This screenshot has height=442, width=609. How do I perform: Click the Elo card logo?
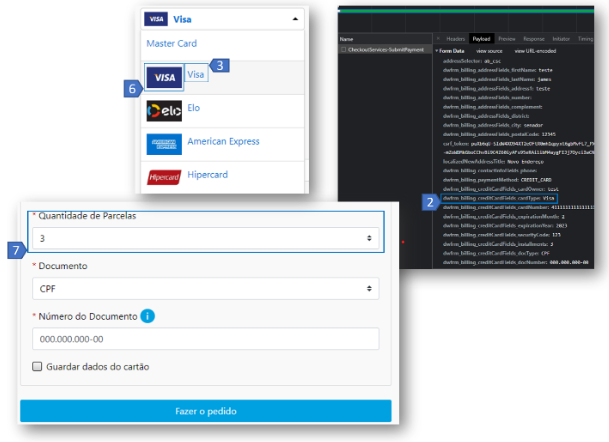pyautogui.click(x=164, y=111)
